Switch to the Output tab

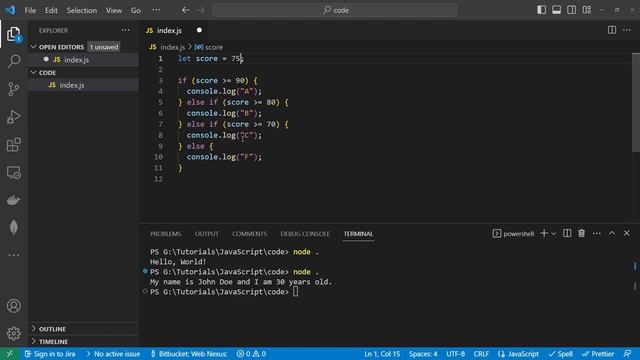tap(207, 234)
